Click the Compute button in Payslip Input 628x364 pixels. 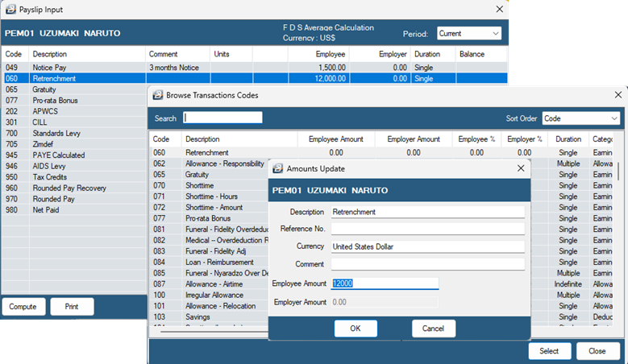coord(23,306)
